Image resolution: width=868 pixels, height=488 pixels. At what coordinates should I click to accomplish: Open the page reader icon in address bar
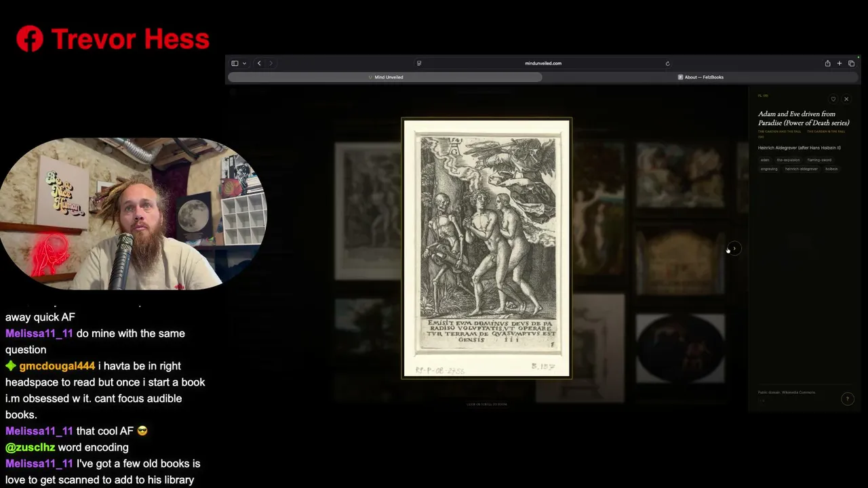pyautogui.click(x=419, y=63)
